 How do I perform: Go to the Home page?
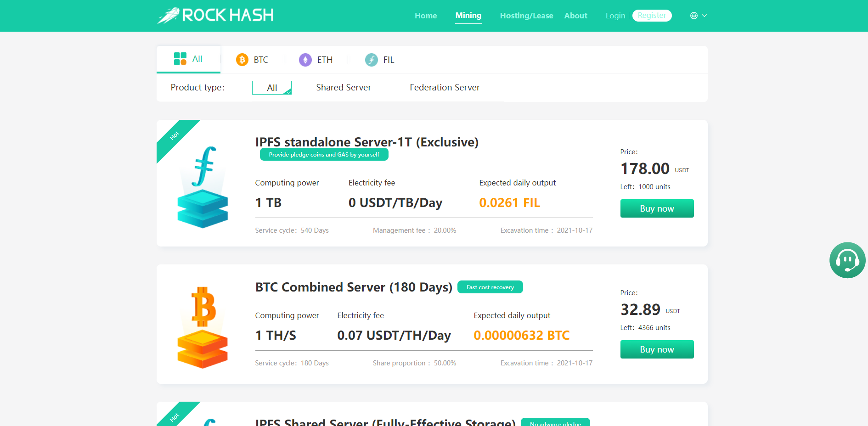coord(426,16)
